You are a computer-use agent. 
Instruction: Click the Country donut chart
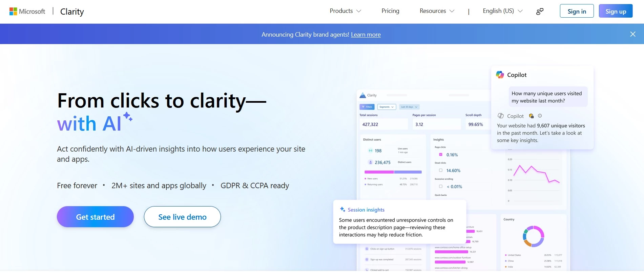pyautogui.click(x=533, y=236)
